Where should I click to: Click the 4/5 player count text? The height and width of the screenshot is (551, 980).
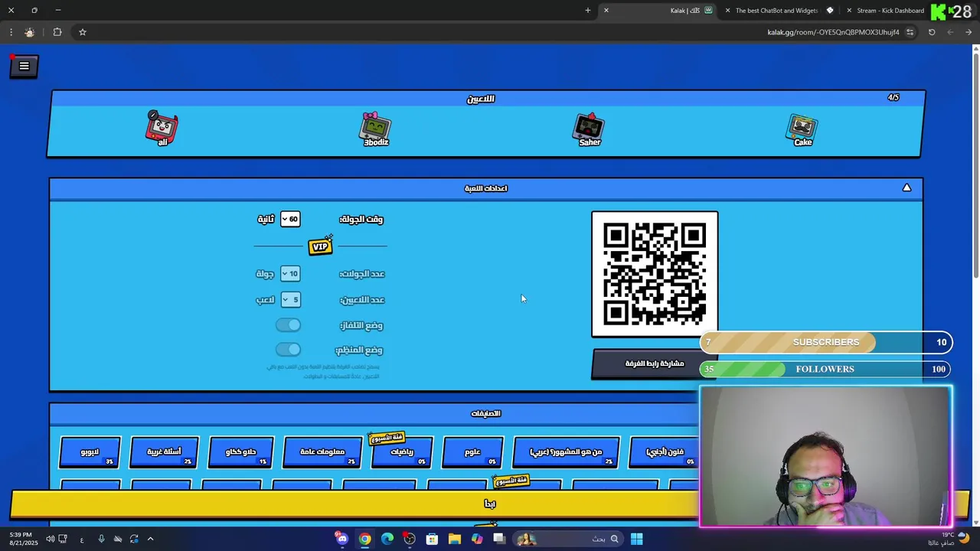[x=893, y=98]
